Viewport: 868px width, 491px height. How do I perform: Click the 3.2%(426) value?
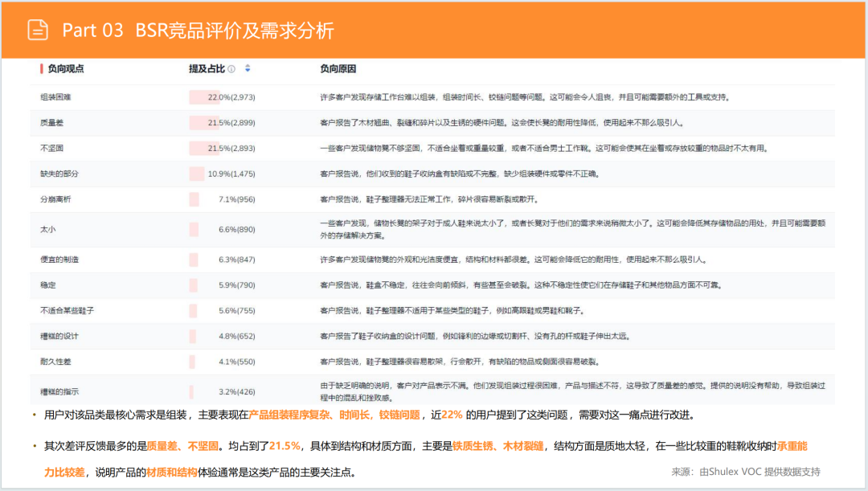point(237,391)
